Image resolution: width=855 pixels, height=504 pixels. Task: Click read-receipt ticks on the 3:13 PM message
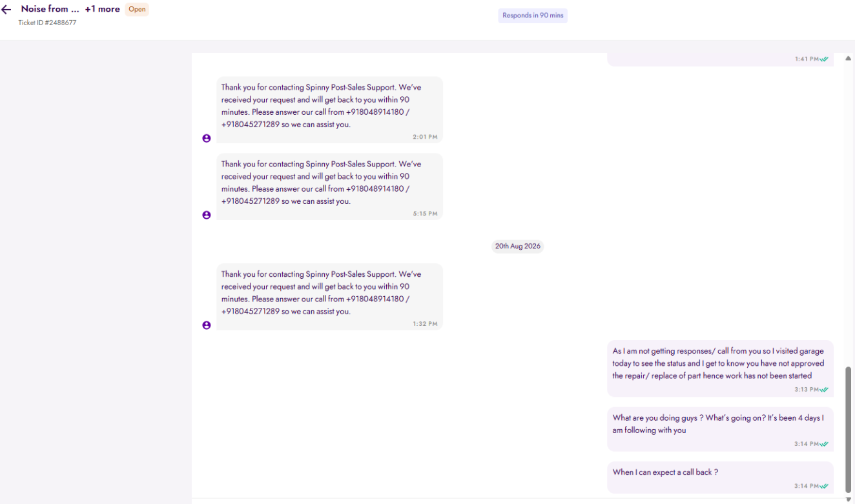[x=824, y=390]
